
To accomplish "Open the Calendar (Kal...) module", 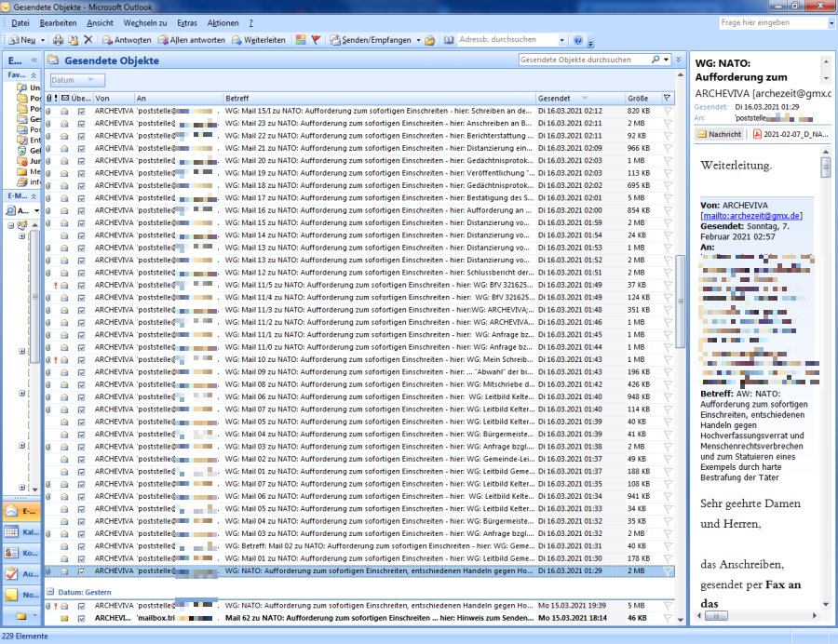I will point(21,532).
